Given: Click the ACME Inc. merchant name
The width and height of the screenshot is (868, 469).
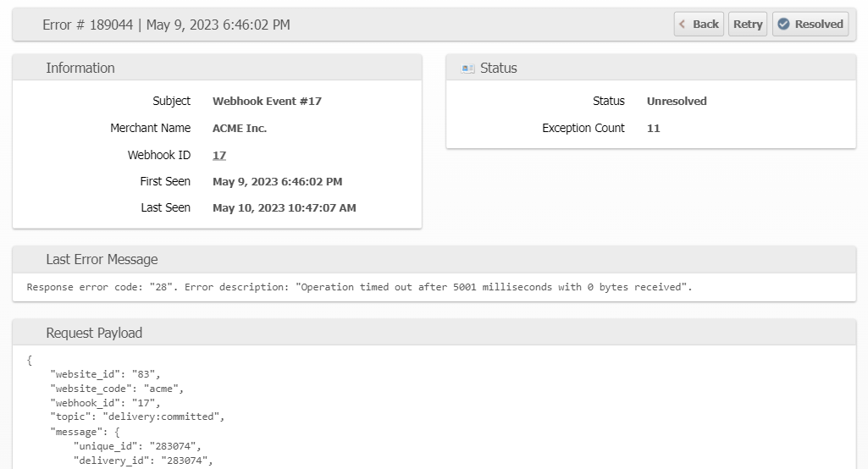Looking at the screenshot, I should coord(240,129).
